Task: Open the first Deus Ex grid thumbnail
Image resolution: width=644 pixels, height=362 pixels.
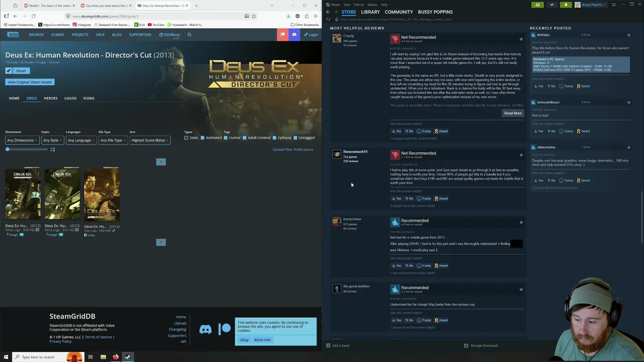Action: (x=23, y=195)
